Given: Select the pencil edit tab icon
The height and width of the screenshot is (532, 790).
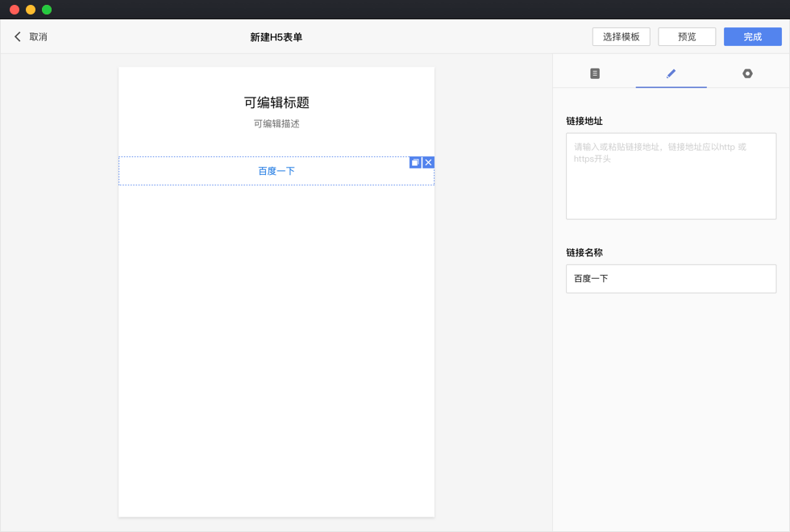Looking at the screenshot, I should pyautogui.click(x=671, y=73).
